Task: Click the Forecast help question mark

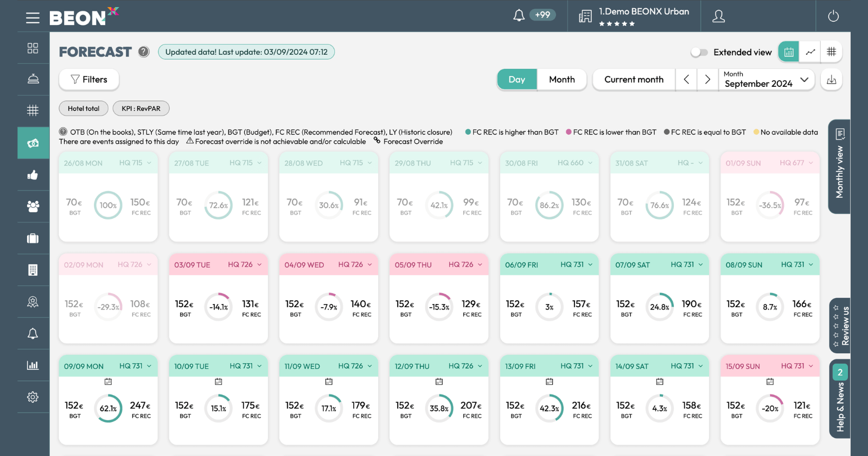Action: 143,52
